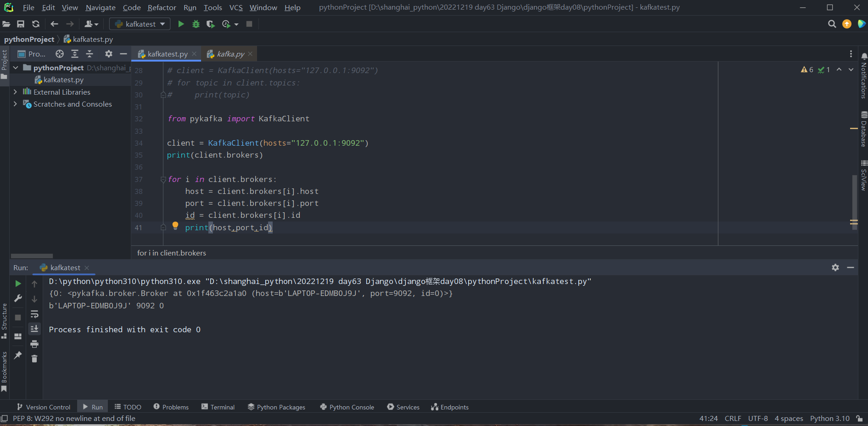Screen dimensions: 868x426
Task: Print the Run console output
Action: click(34, 344)
